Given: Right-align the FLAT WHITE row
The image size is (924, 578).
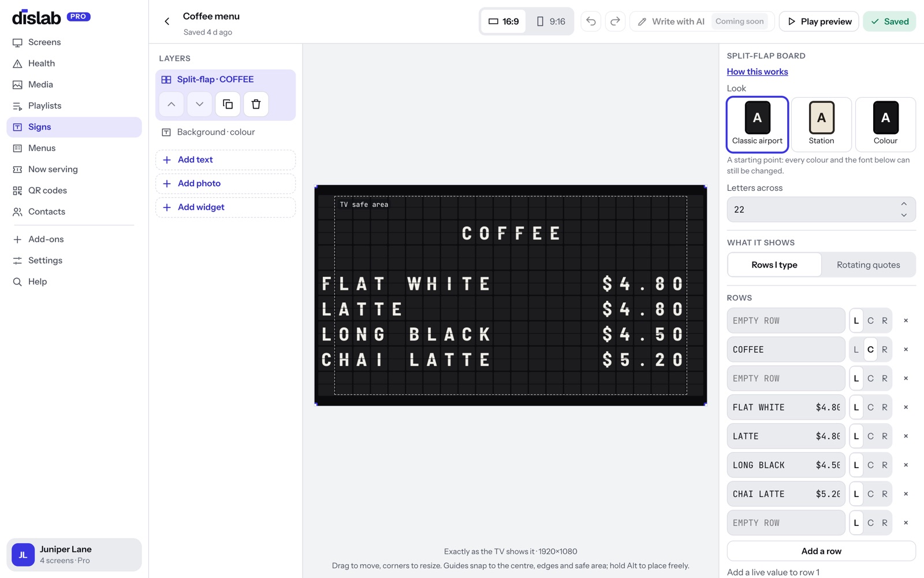Looking at the screenshot, I should (885, 407).
